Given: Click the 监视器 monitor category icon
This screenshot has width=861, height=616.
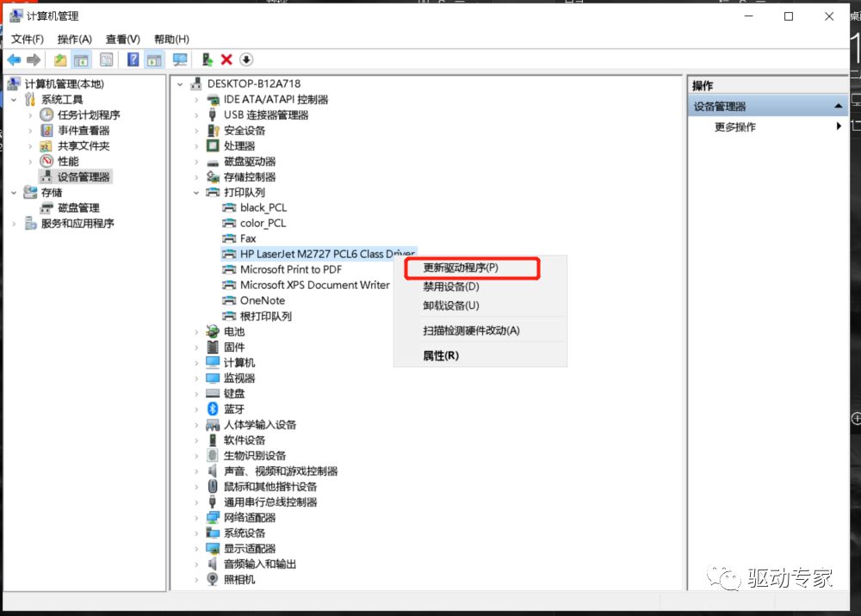Looking at the screenshot, I should 213,378.
